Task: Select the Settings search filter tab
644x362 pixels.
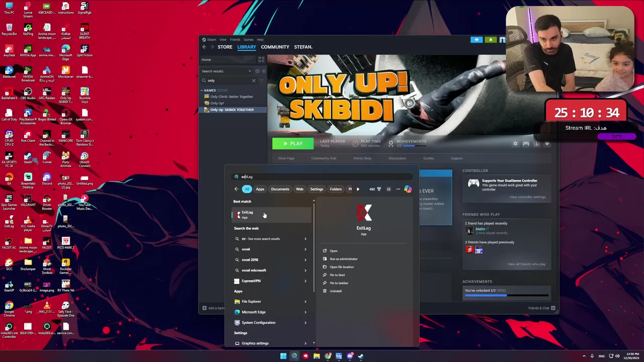Action: pos(316,189)
